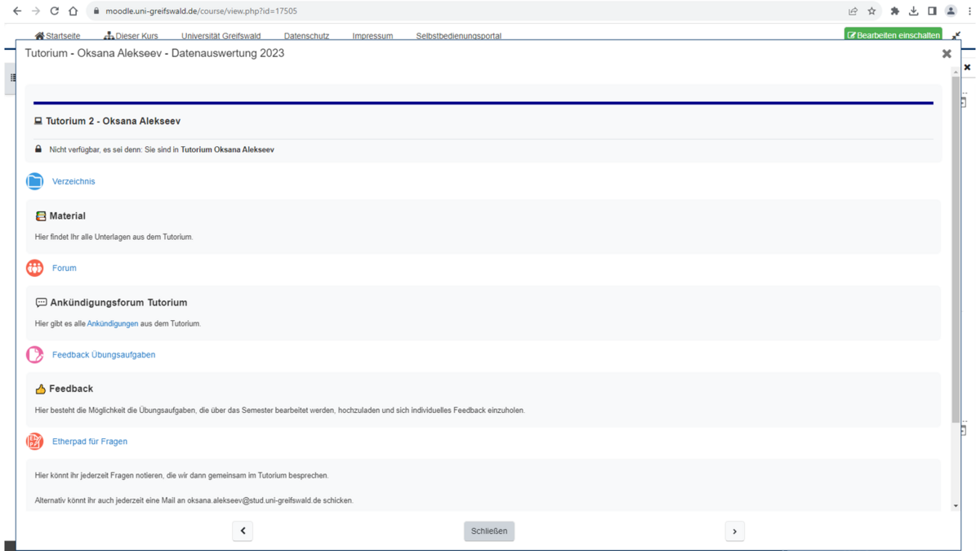Open the browser downloads icon
The image size is (980, 551).
pyautogui.click(x=913, y=11)
